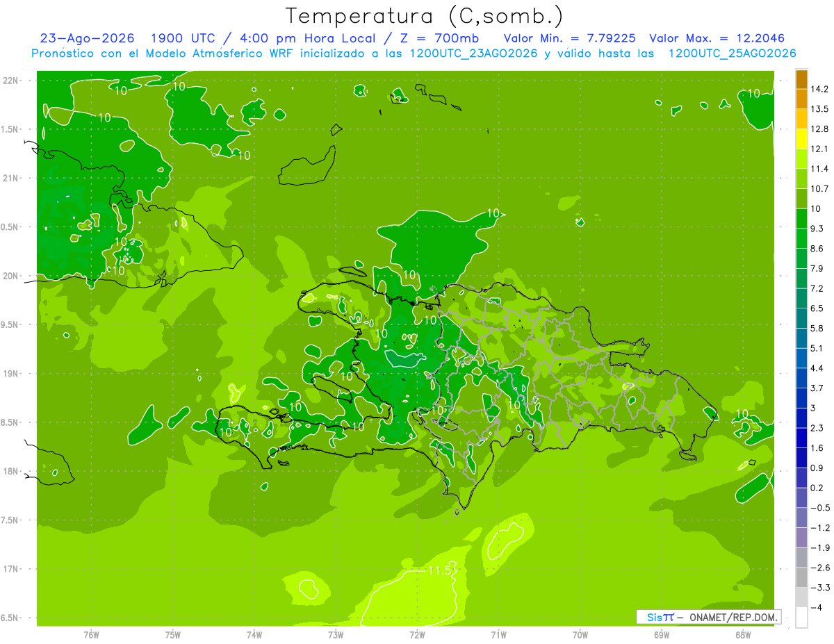
Task: Click the '-1.9' colorbar value
Action: pyautogui.click(x=820, y=547)
